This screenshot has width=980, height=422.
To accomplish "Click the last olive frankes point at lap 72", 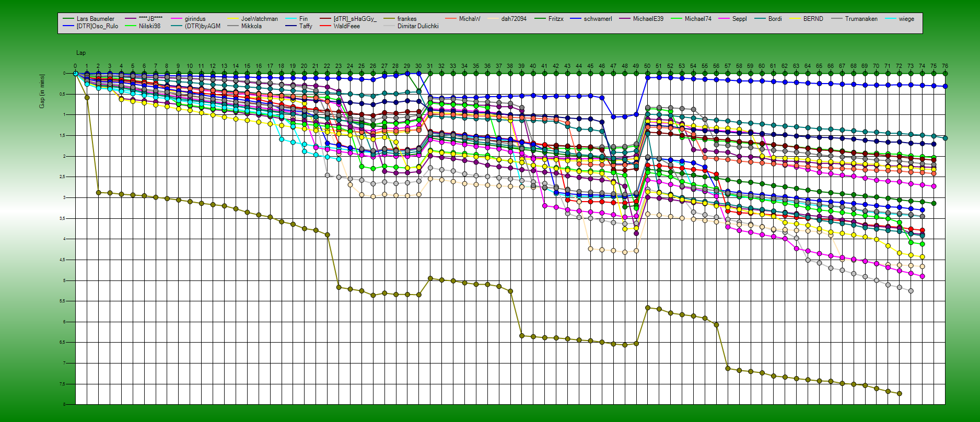I will point(899,394).
